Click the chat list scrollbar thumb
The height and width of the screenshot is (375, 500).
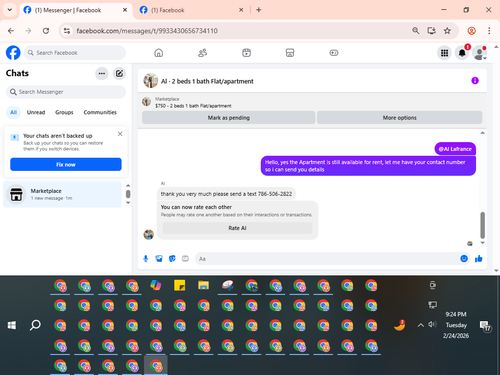coord(128,194)
